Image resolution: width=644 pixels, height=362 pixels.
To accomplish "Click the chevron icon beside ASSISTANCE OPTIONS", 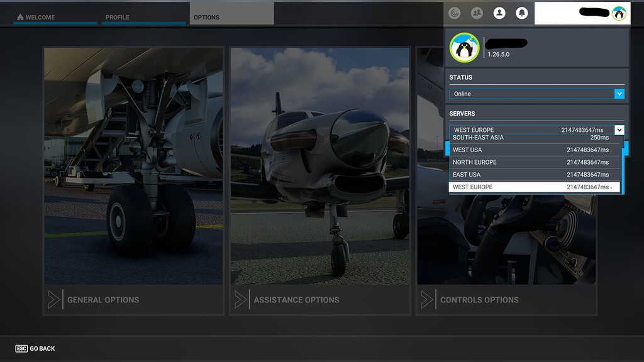I will click(240, 300).
